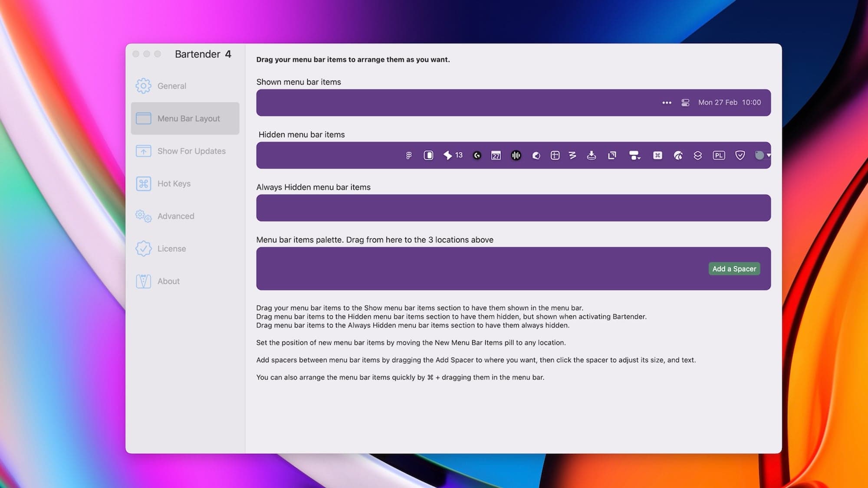Viewport: 868px width, 488px height.
Task: Go to the Hot Keys section
Action: [x=185, y=183]
